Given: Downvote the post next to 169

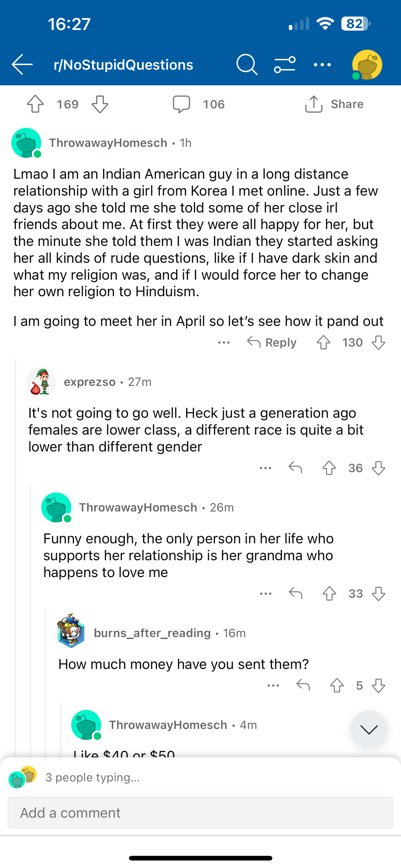Looking at the screenshot, I should 100,104.
